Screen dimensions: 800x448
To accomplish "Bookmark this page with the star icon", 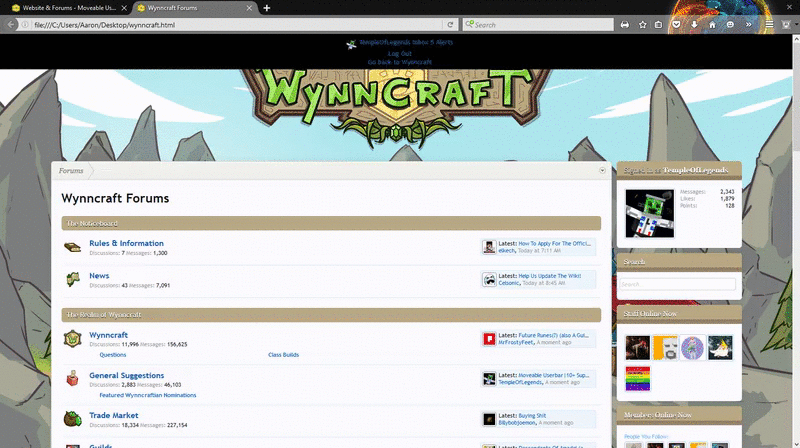I will [642, 24].
